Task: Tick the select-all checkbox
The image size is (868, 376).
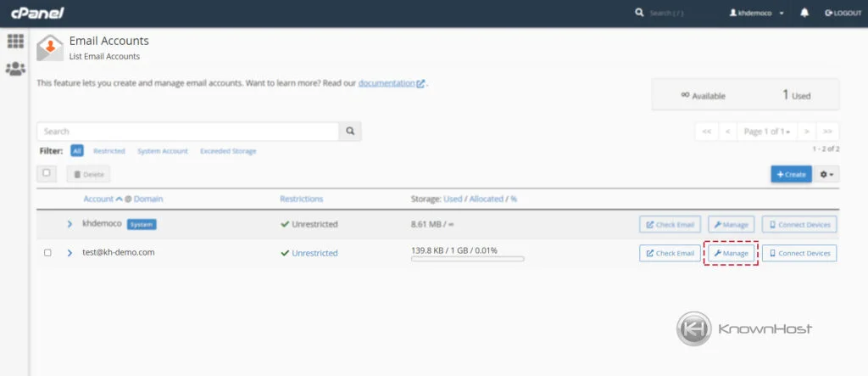Action: (x=47, y=174)
